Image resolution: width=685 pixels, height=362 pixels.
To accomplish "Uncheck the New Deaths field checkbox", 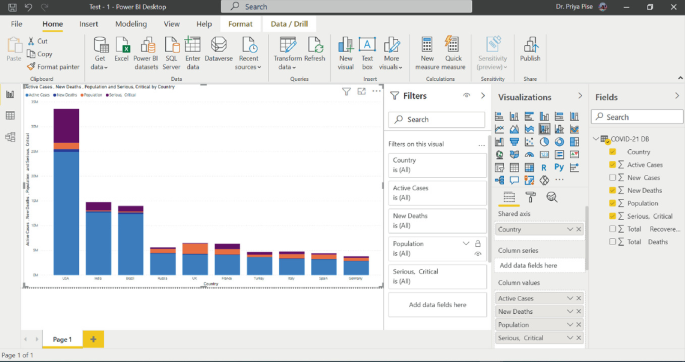I will pos(612,190).
